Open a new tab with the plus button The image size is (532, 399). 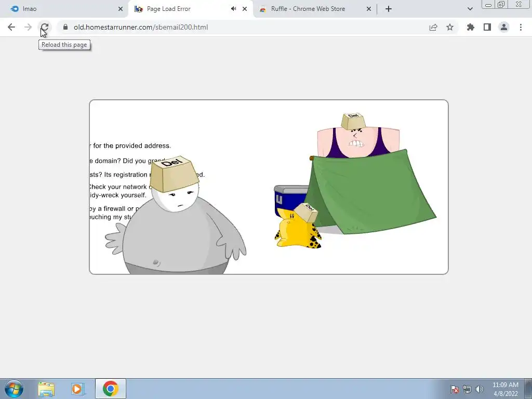[x=389, y=9]
